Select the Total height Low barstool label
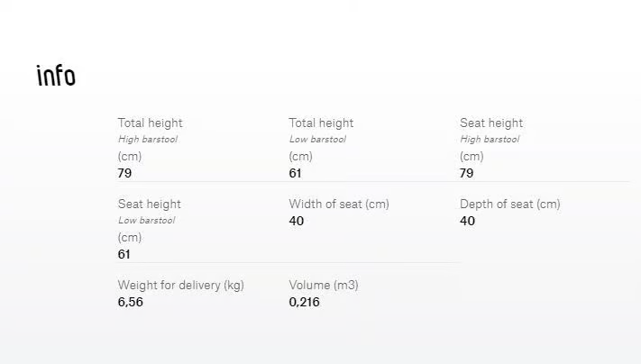 pyautogui.click(x=321, y=140)
